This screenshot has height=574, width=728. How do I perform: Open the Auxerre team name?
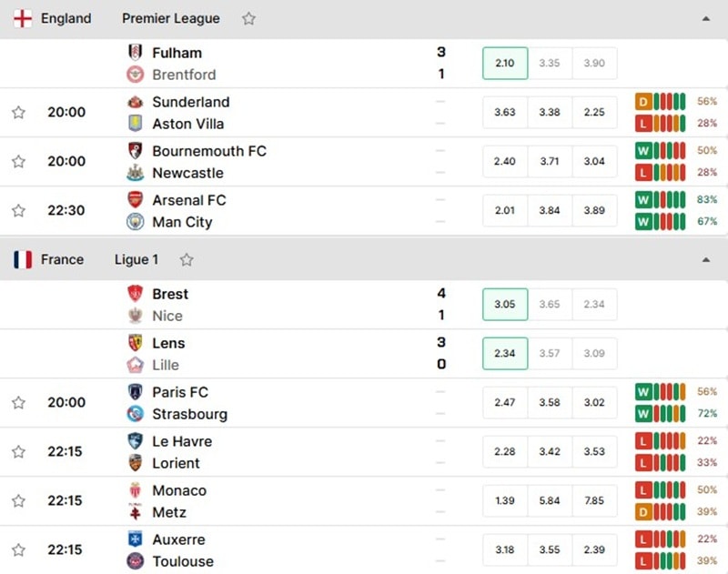click(178, 539)
